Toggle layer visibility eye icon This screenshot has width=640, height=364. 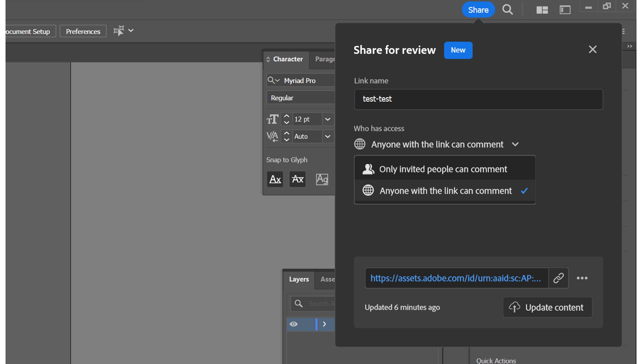(294, 324)
